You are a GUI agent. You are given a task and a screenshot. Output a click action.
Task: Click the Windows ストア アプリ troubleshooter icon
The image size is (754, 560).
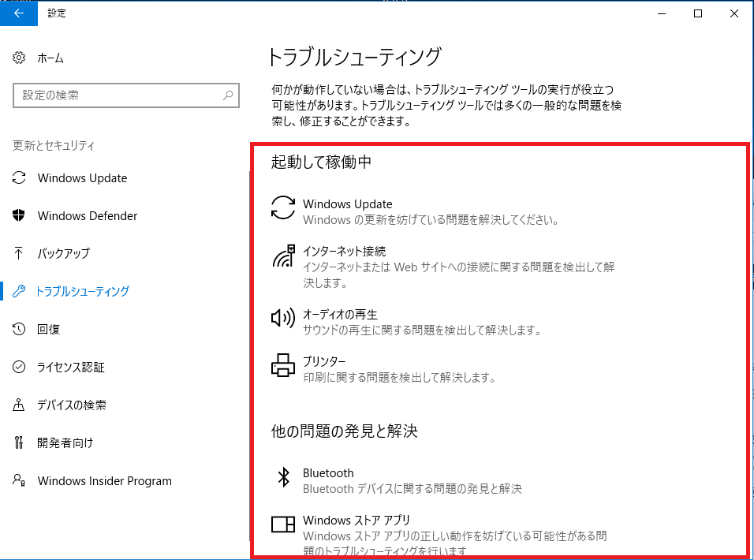point(282,525)
